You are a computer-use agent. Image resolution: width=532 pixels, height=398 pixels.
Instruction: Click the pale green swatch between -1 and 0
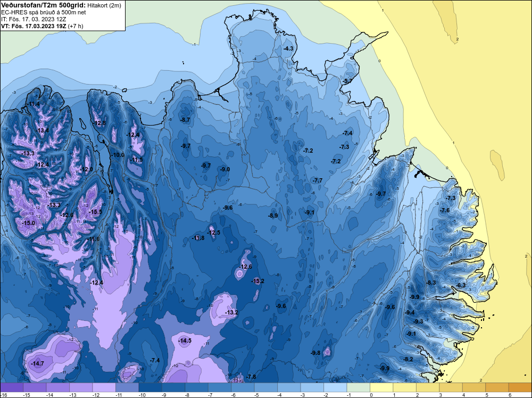click(358, 387)
